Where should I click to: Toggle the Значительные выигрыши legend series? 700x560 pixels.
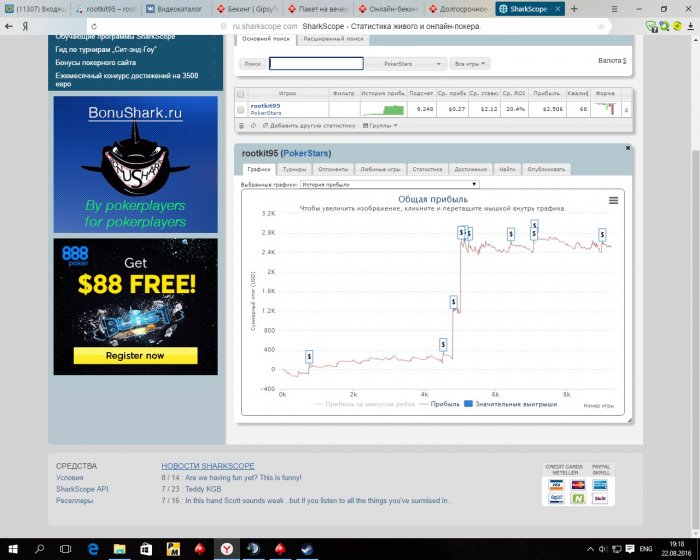click(x=511, y=404)
